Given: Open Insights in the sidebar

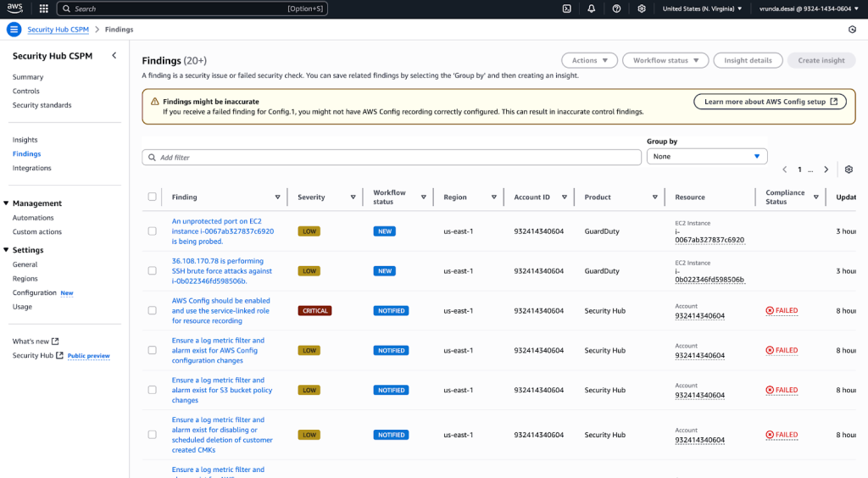Looking at the screenshot, I should pyautogui.click(x=25, y=140).
